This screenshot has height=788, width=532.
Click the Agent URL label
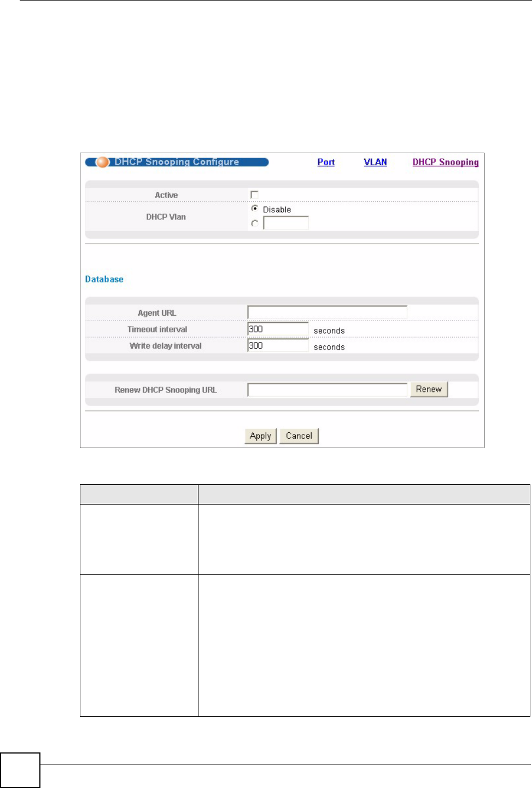tap(157, 313)
